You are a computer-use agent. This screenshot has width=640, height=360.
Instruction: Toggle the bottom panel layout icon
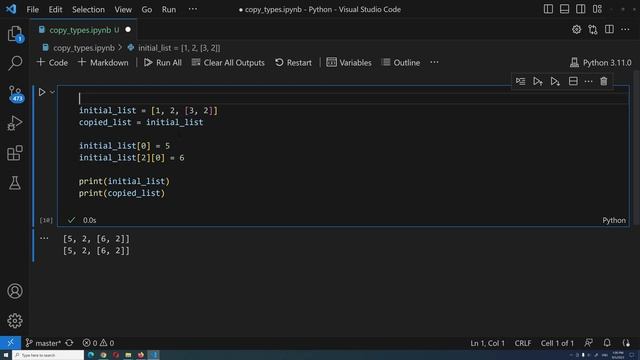[x=564, y=9]
